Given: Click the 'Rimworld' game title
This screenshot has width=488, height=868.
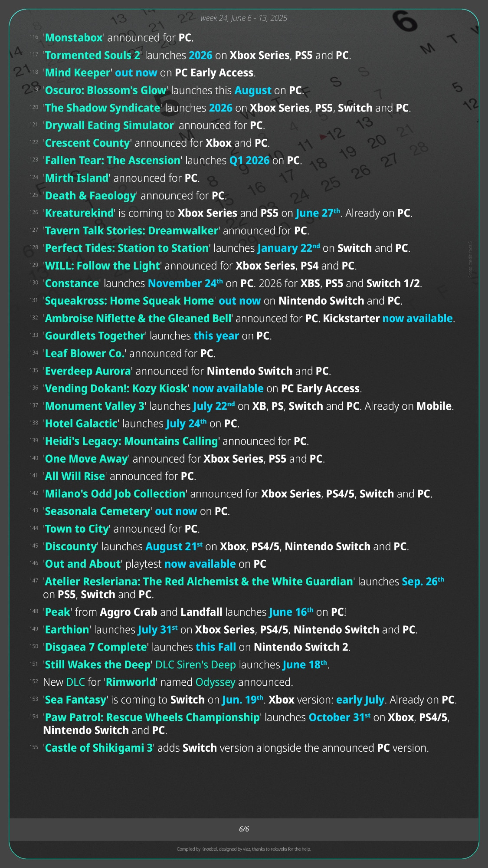Looking at the screenshot, I should [131, 682].
